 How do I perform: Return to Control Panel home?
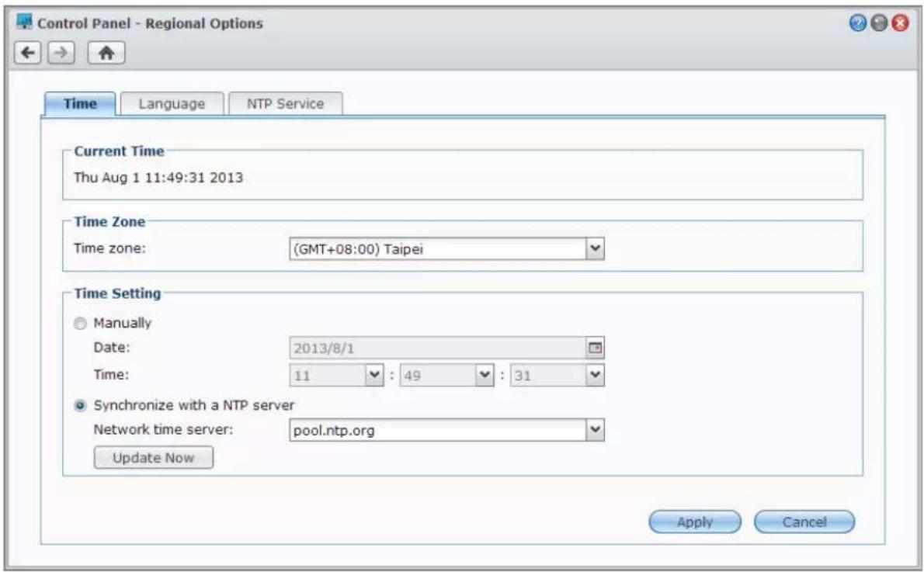(x=106, y=53)
